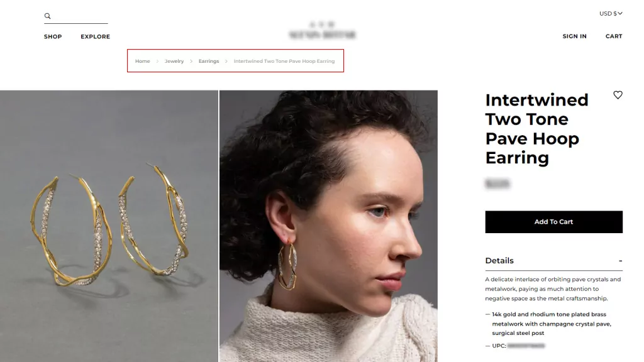The width and height of the screenshot is (644, 362).
Task: Navigate to Jewelry breadcrumb
Action: (174, 61)
